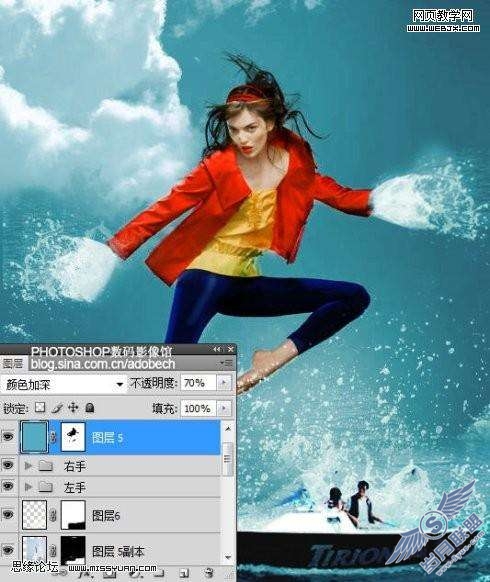Hide the 图层6 layer
The width and height of the screenshot is (490, 582).
click(8, 514)
